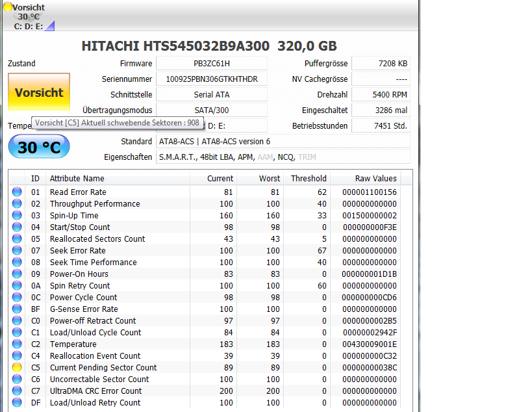Screen dimensions: 532x412
Task: Click raw value 00000000038C
Action: pos(370,368)
